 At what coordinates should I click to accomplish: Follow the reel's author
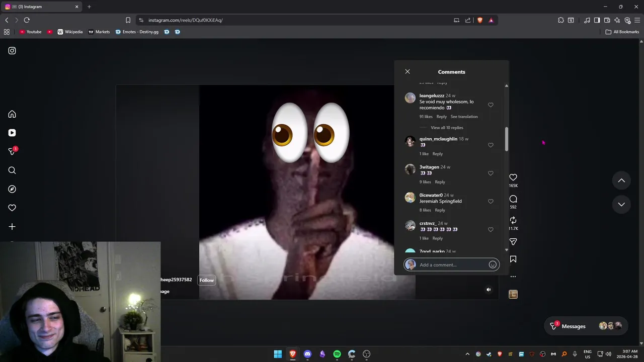click(206, 280)
